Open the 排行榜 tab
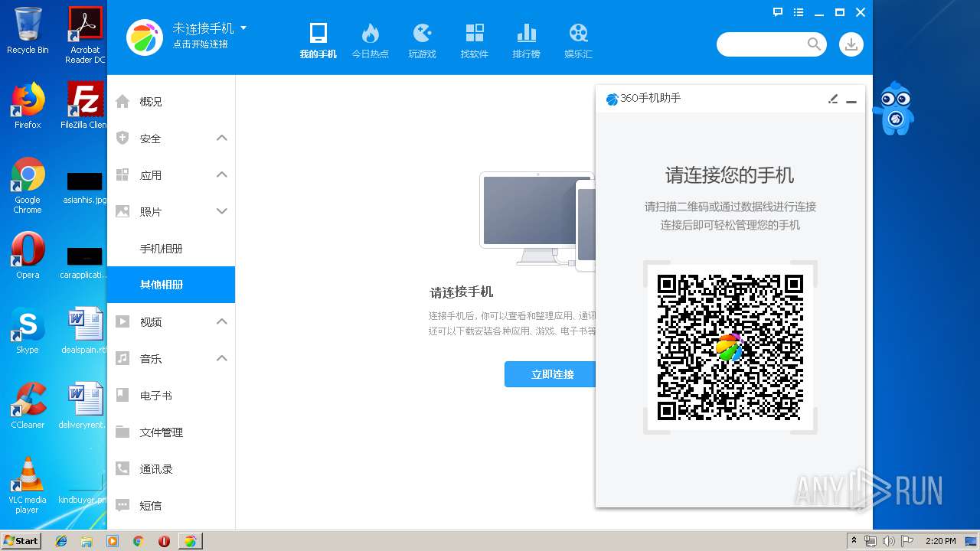The width and height of the screenshot is (980, 551). tap(526, 41)
